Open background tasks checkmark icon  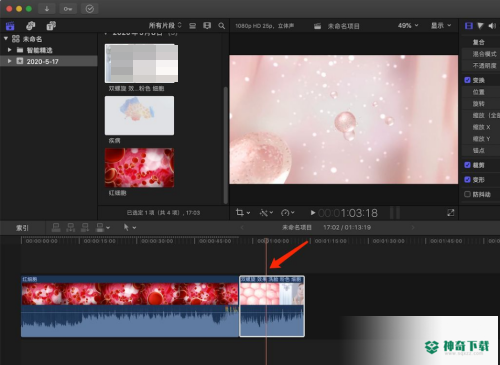(x=90, y=9)
